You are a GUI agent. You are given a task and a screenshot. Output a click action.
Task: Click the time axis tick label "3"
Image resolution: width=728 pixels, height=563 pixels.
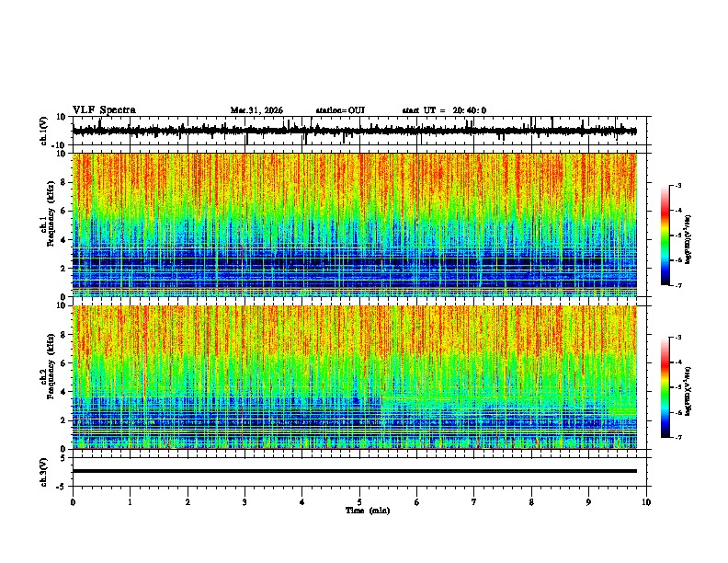click(245, 502)
